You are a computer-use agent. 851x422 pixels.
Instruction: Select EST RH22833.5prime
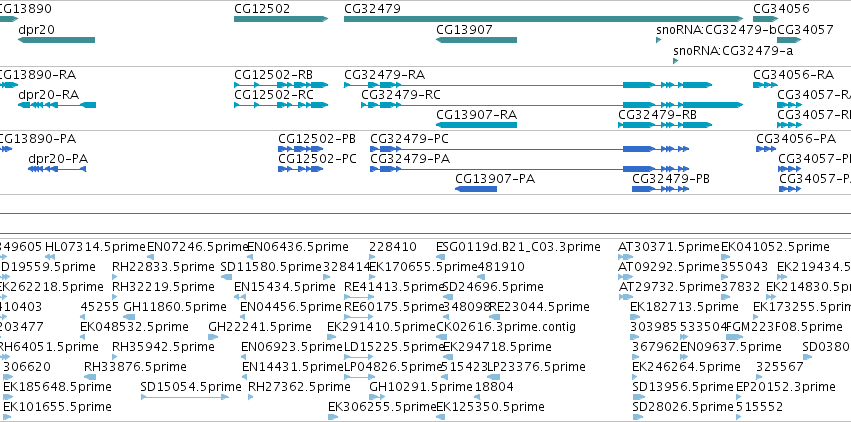(x=162, y=266)
